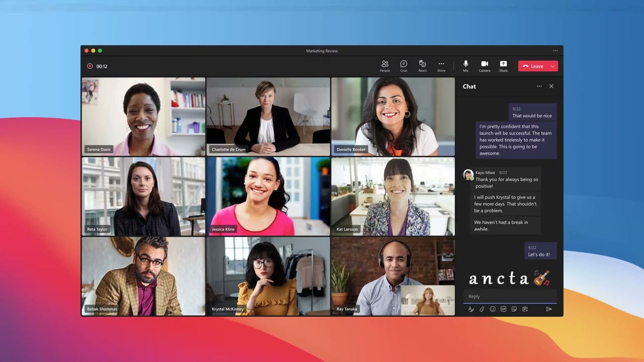This screenshot has width=644, height=362.
Task: Close the Chat side panel
Action: (551, 86)
